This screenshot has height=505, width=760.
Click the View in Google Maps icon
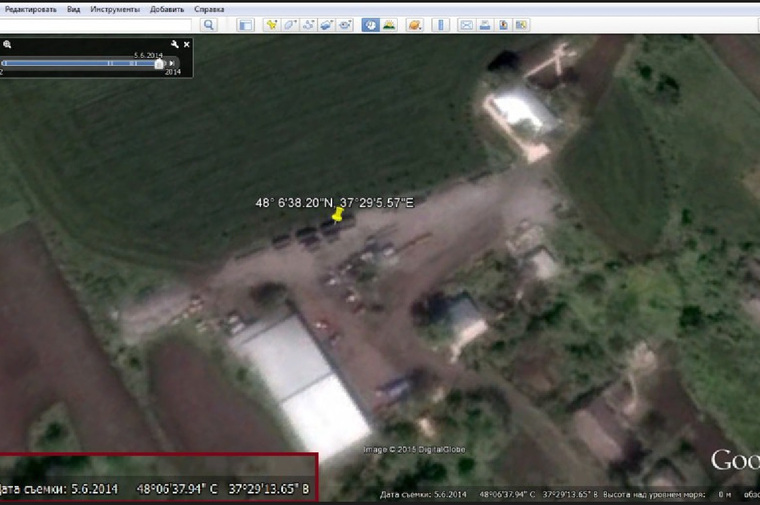click(522, 25)
